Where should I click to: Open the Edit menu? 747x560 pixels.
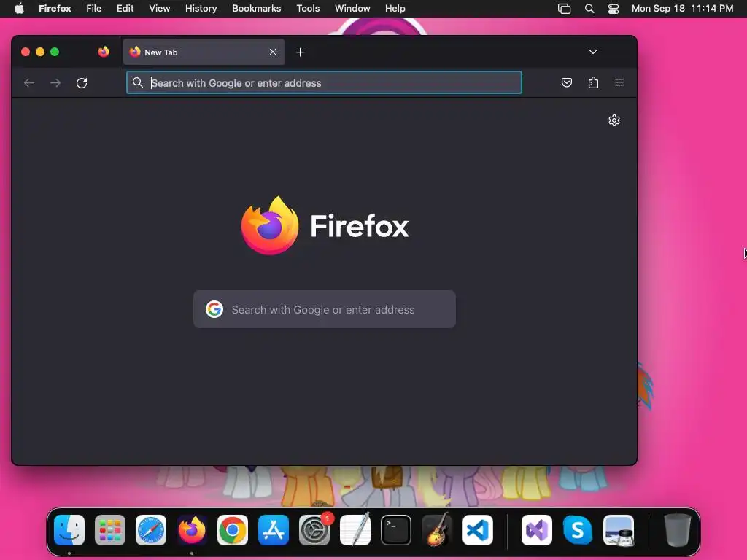pyautogui.click(x=125, y=8)
